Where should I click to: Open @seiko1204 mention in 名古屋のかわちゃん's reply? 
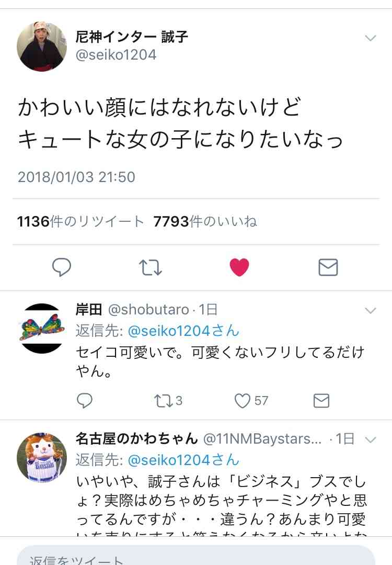coord(183,460)
